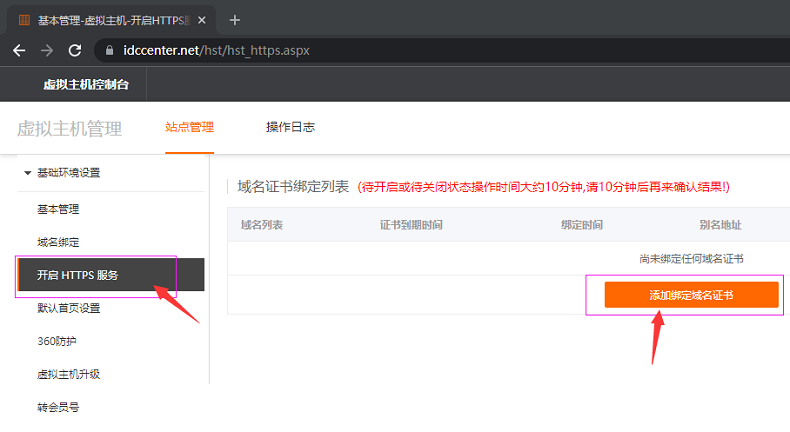Open 基本管理 in the sidebar
Screen dimensions: 790x432
[x=58, y=209]
